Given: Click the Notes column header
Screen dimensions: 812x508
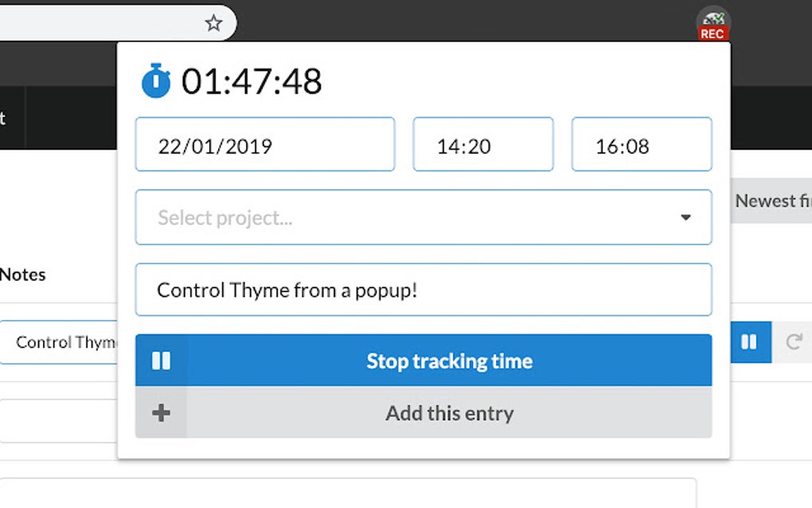Looking at the screenshot, I should pyautogui.click(x=23, y=275).
